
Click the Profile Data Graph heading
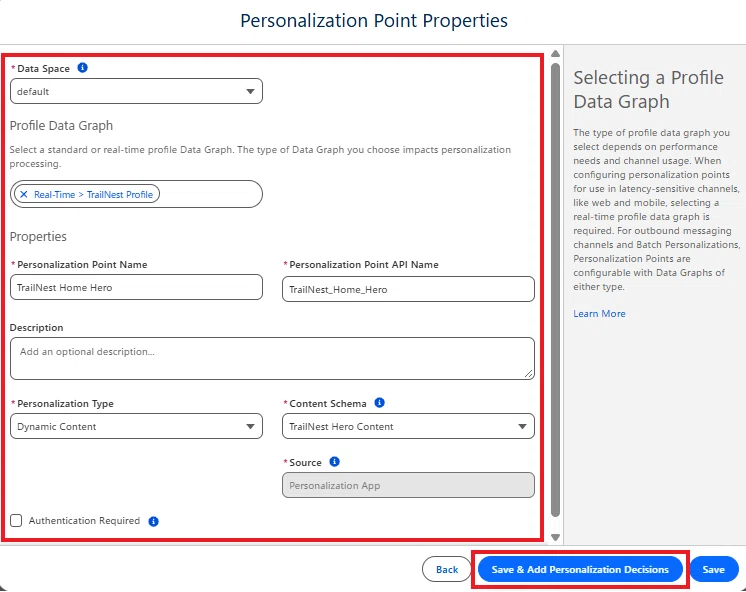[61, 126]
